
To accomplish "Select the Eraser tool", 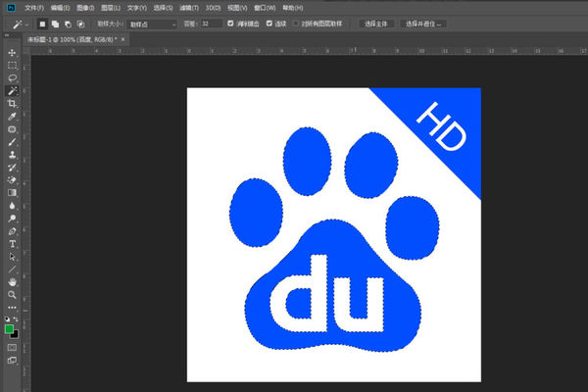I will point(12,180).
